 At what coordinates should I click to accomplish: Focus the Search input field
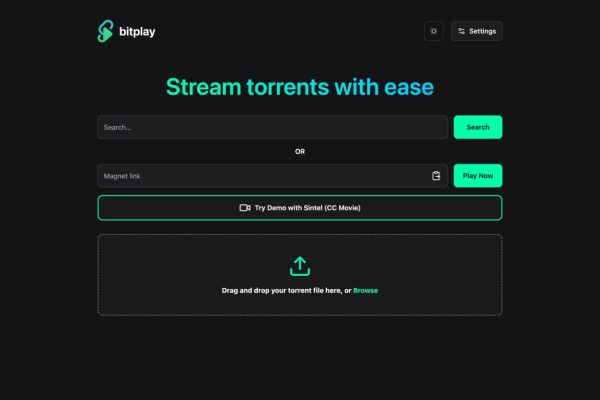[272, 127]
